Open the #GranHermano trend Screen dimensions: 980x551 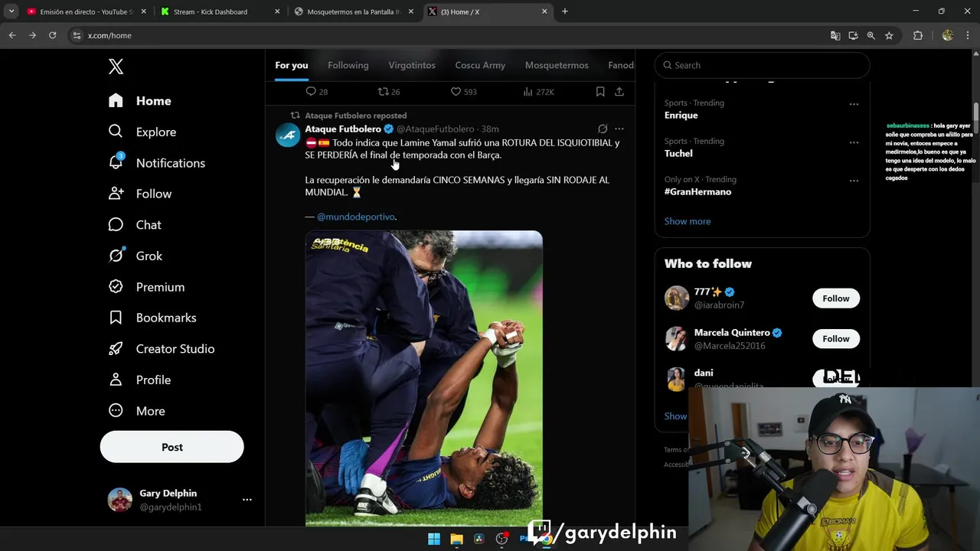[697, 192]
